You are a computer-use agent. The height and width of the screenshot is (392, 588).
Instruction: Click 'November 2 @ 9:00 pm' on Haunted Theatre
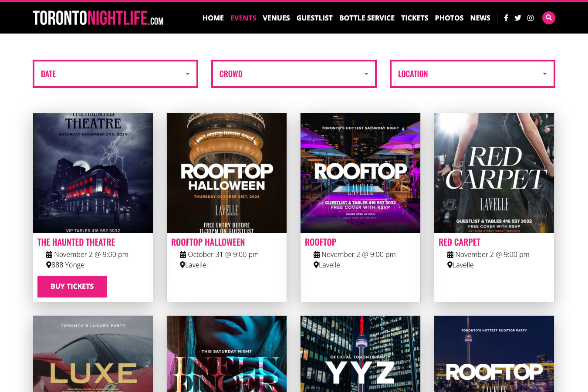click(x=91, y=254)
